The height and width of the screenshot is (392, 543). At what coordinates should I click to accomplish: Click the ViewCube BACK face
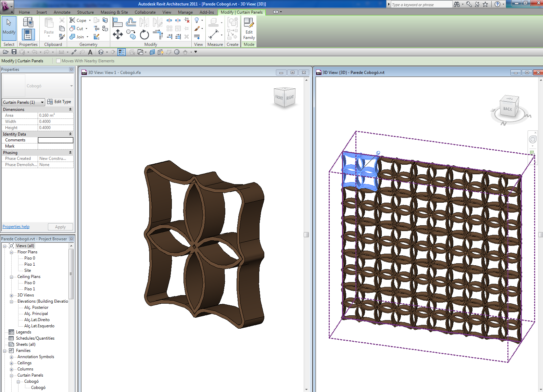point(507,109)
